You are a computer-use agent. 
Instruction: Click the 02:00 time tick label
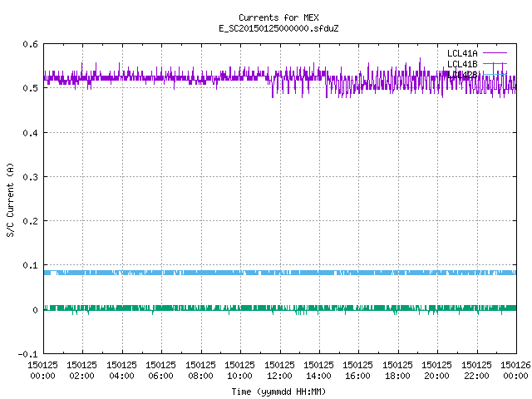tap(81, 376)
